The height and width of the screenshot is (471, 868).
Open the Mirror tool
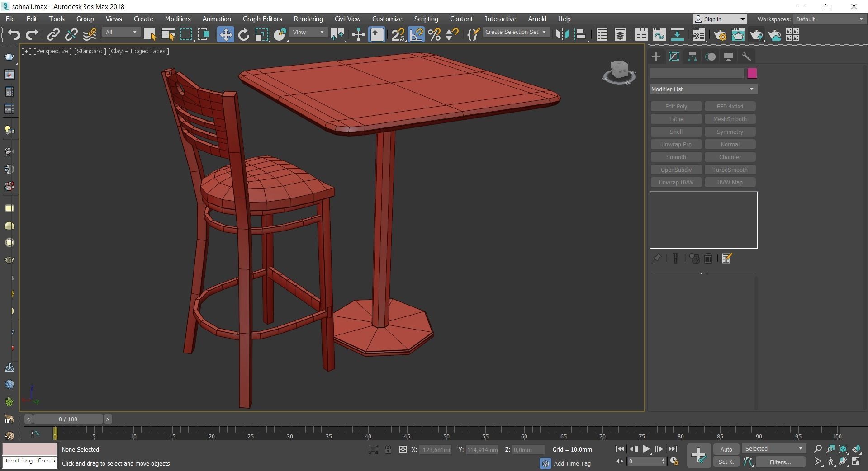562,35
